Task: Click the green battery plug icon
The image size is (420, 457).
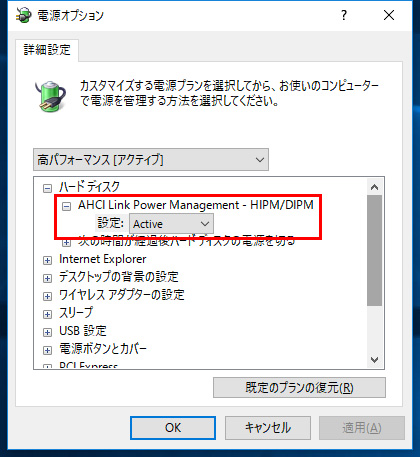Action: pos(51,96)
